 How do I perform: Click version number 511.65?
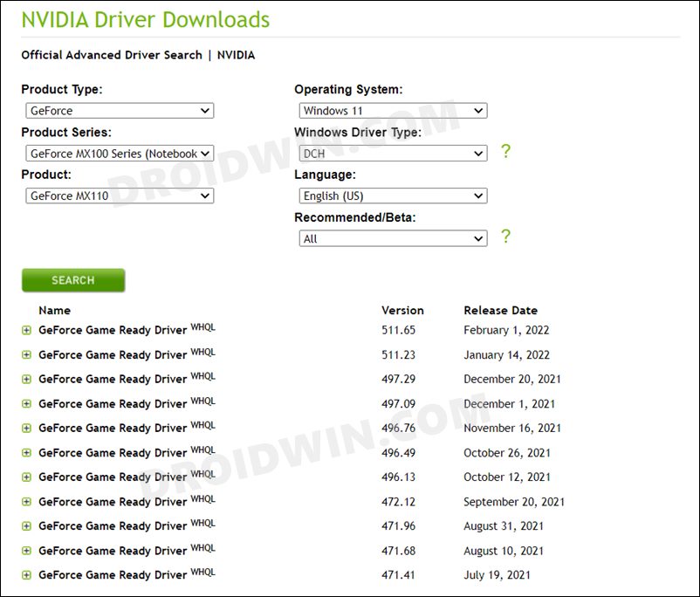[x=398, y=331]
